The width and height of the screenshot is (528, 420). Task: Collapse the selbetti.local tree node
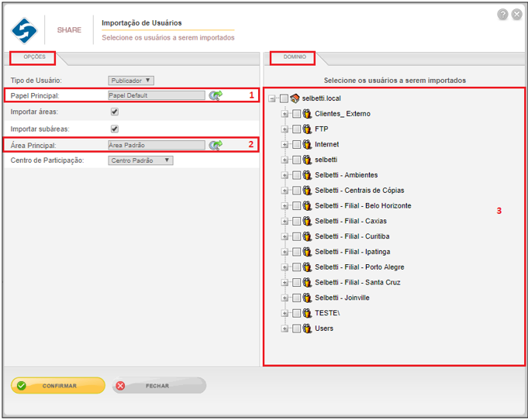pyautogui.click(x=271, y=98)
